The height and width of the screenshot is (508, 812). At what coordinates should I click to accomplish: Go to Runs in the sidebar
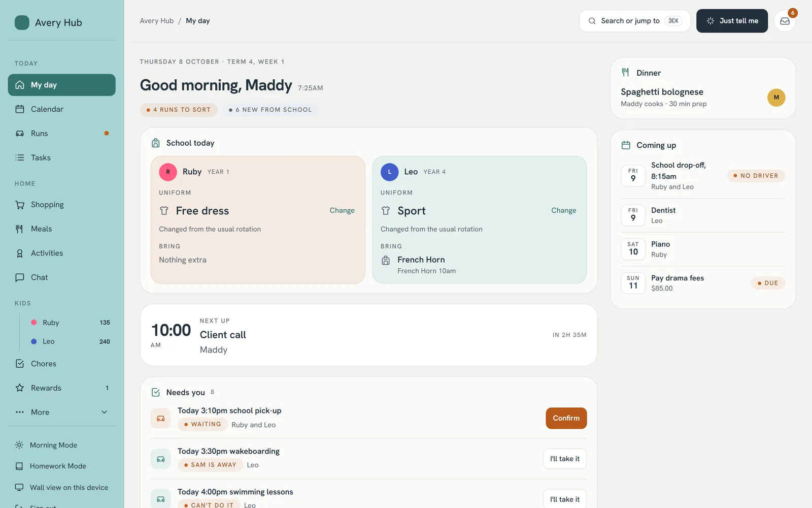click(x=62, y=134)
